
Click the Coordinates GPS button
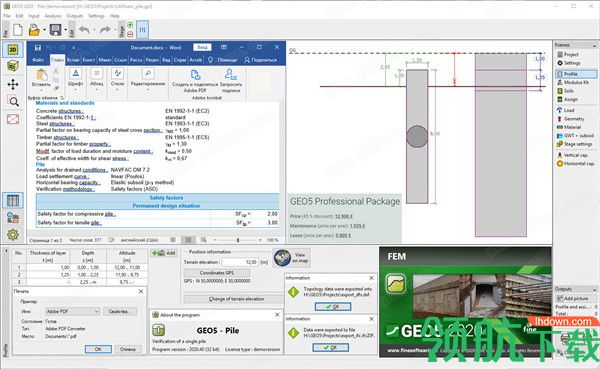(217, 273)
